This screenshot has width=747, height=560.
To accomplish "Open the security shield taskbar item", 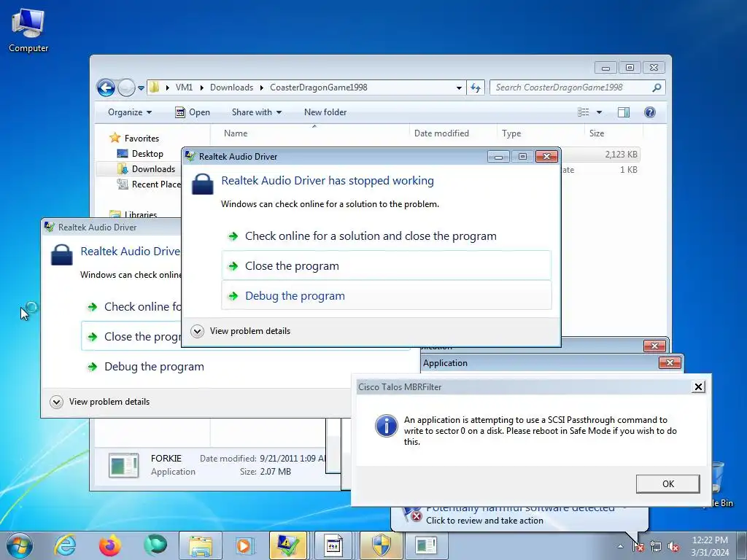I will (381, 545).
